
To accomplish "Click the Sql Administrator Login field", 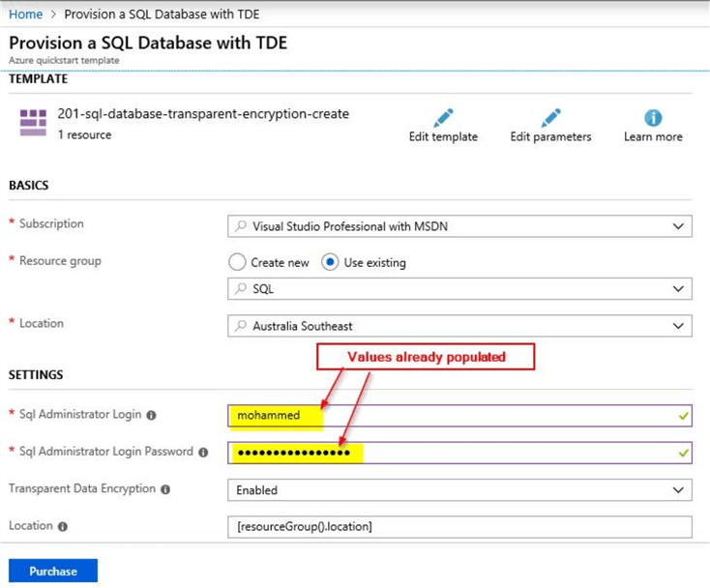I will tap(459, 416).
